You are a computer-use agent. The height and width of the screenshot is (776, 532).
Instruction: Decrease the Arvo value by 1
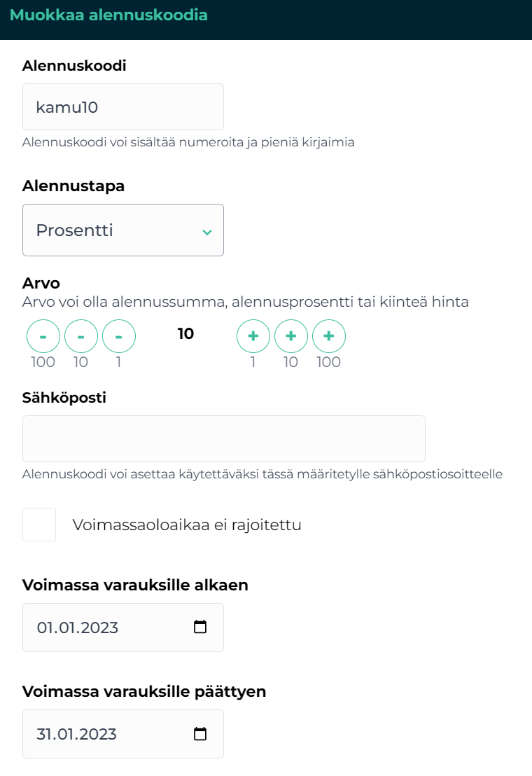pos(119,336)
